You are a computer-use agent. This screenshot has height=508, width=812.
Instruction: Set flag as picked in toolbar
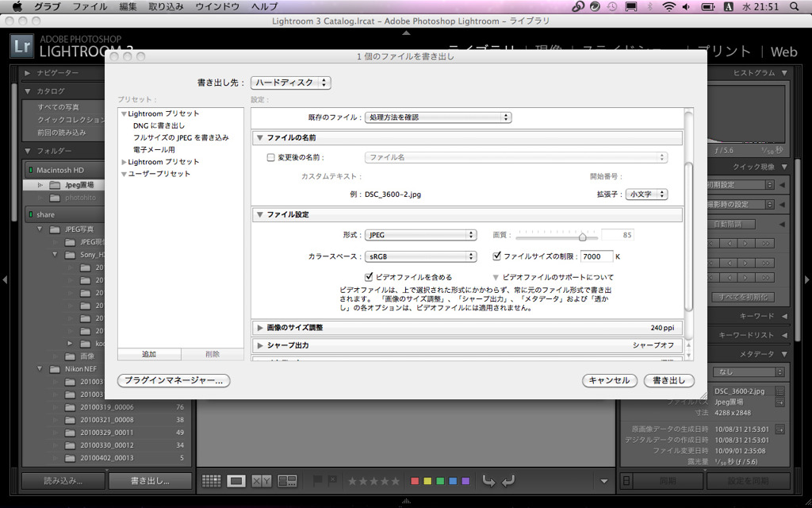click(x=317, y=481)
